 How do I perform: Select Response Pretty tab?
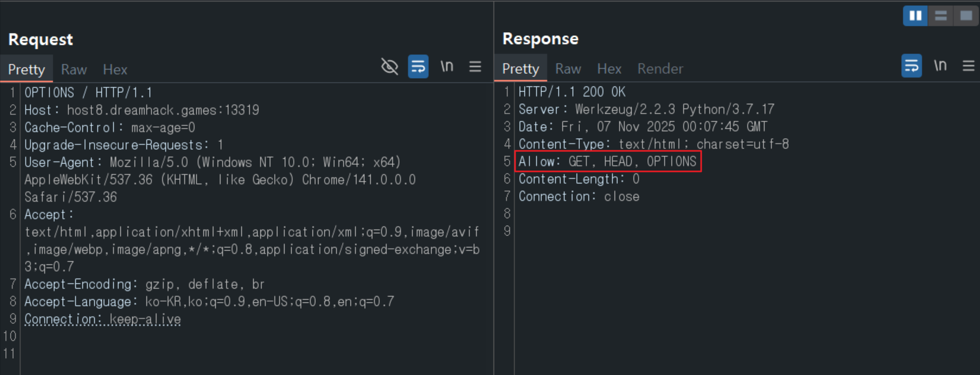(x=520, y=69)
